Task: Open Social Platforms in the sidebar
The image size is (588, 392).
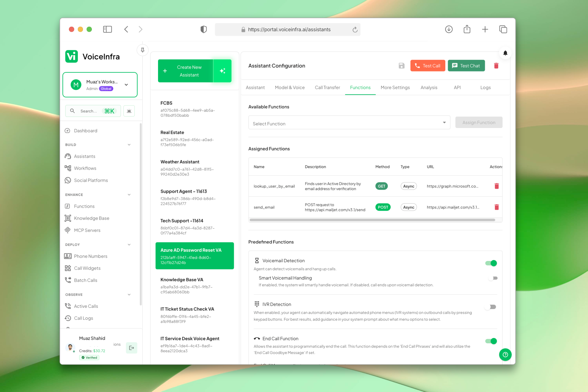Action: 91,180
